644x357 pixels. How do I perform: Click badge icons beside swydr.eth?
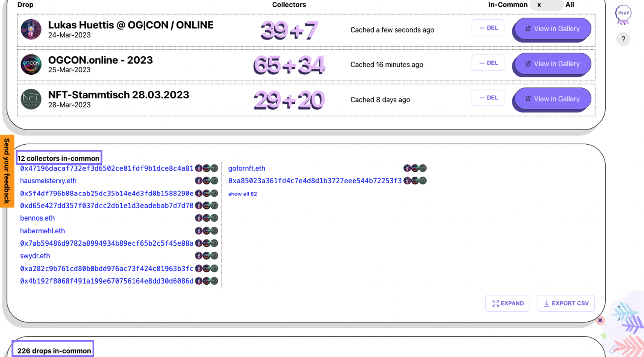pyautogui.click(x=206, y=256)
